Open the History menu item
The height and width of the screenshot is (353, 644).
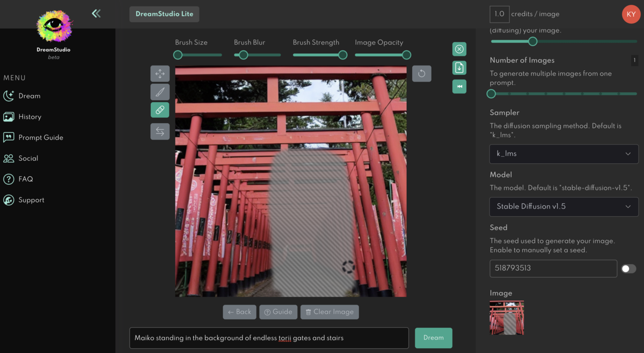coord(30,117)
